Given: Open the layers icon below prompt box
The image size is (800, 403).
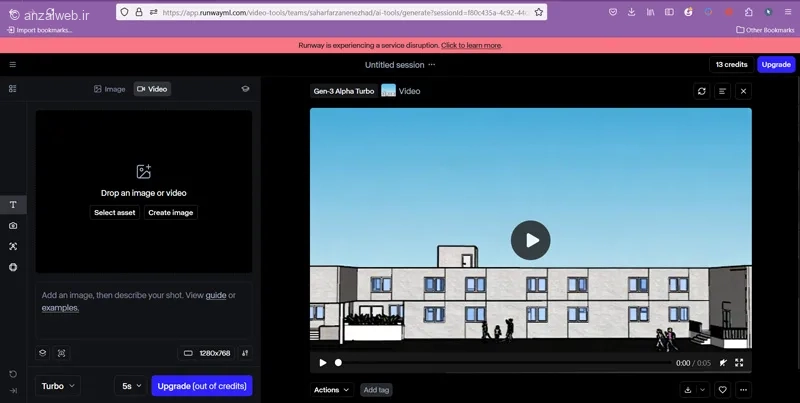Looking at the screenshot, I should coord(43,353).
